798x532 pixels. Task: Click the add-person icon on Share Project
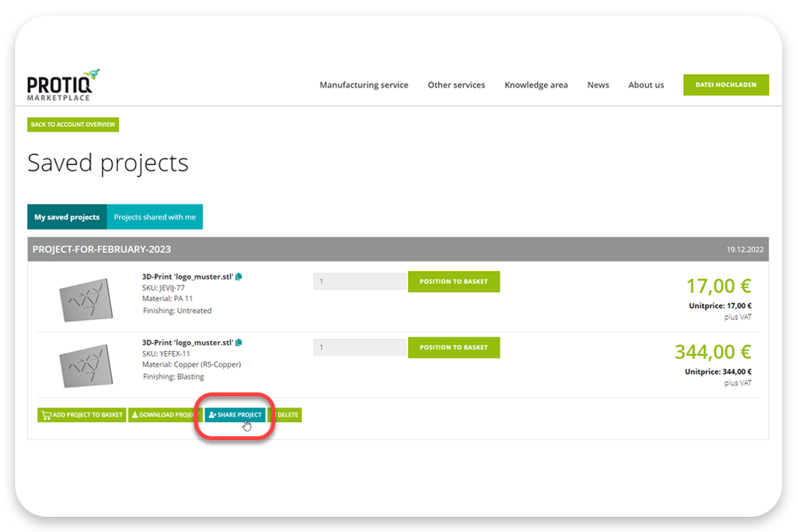pos(213,415)
